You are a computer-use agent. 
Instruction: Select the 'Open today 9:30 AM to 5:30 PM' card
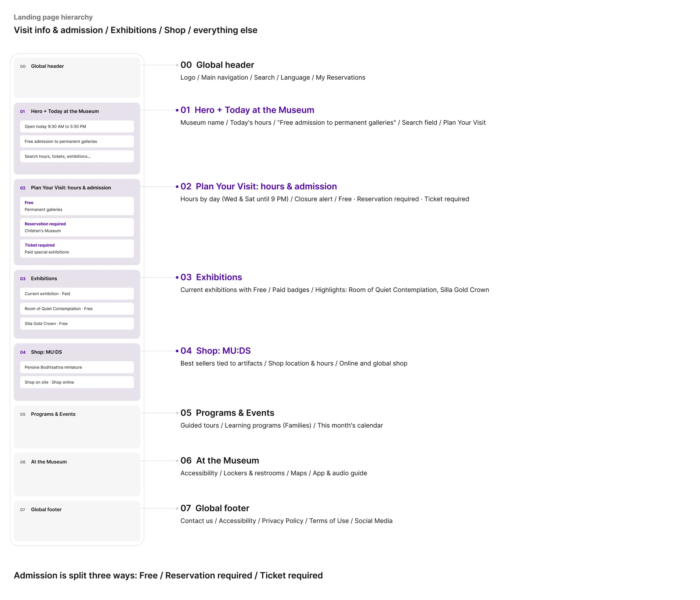point(77,126)
